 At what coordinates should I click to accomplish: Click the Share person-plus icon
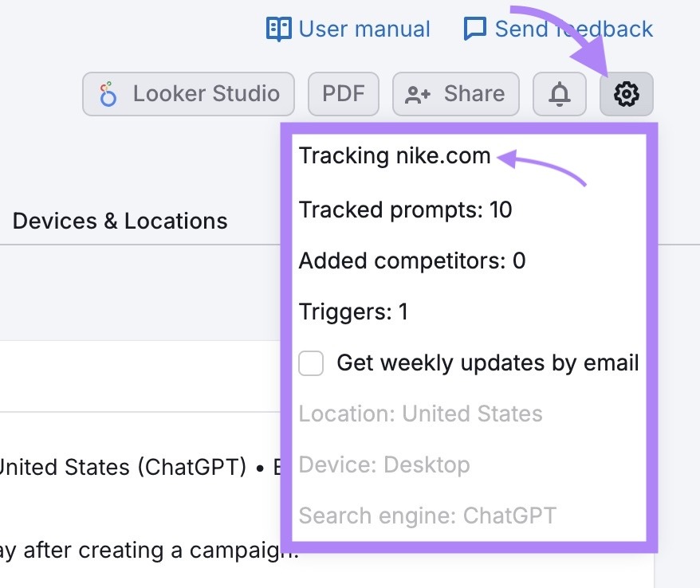417,93
